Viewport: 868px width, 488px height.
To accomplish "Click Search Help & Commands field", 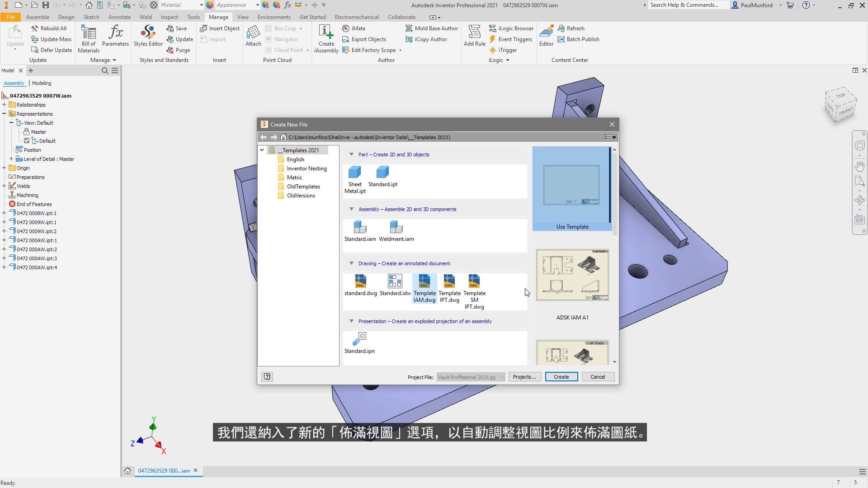I will pyautogui.click(x=688, y=5).
